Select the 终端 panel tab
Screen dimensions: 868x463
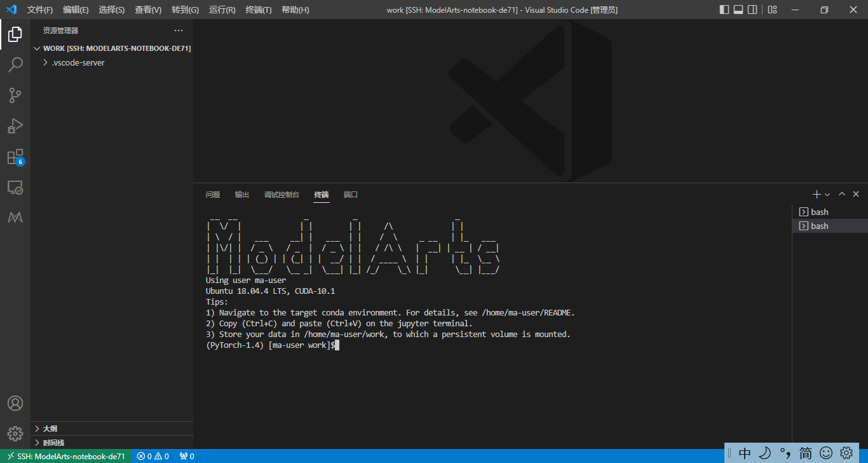point(322,195)
